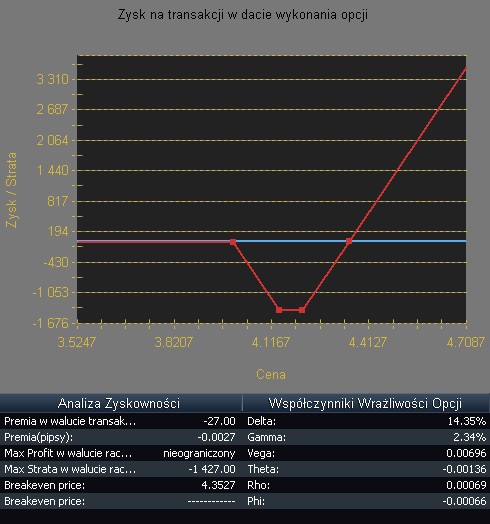Click the left bottom marker of payoff curve
The width and height of the screenshot is (490, 524).
(279, 310)
